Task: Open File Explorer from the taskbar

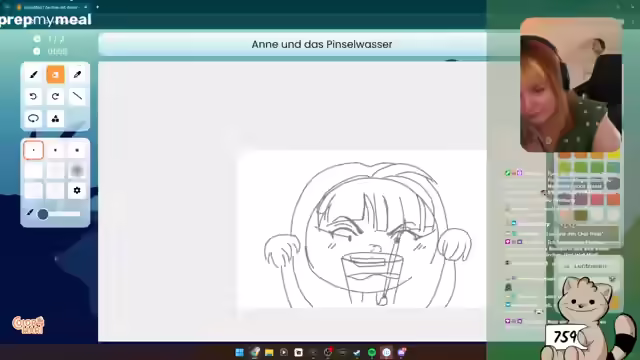Action: coord(269,352)
